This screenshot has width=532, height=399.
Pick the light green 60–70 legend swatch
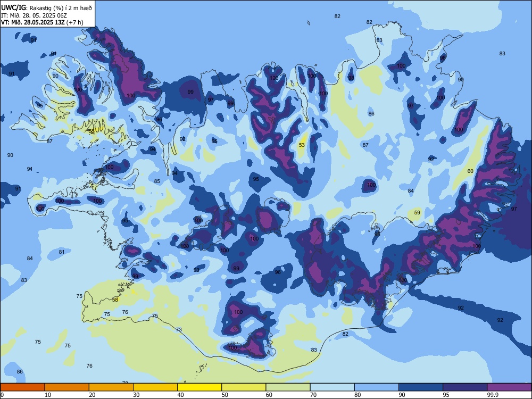tap(288, 387)
